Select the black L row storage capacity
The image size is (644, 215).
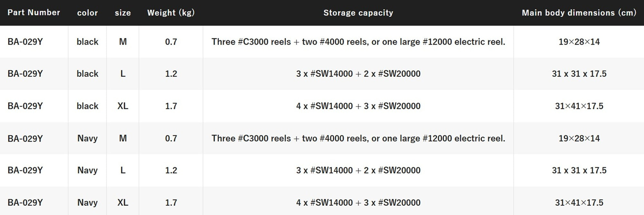[358, 74]
